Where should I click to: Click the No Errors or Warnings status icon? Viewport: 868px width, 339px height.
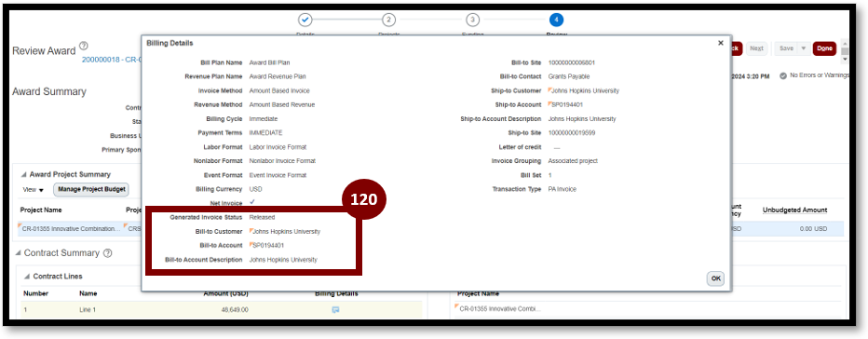(783, 75)
